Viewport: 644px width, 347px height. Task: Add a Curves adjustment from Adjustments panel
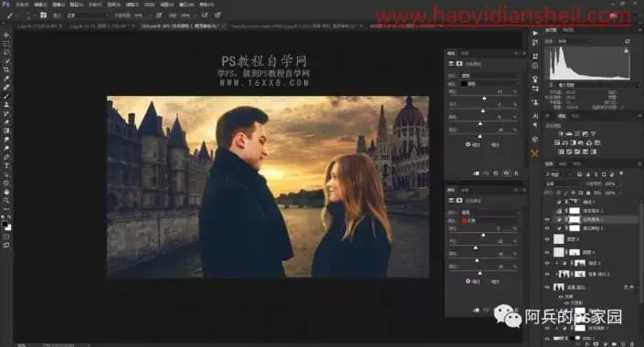point(577,134)
